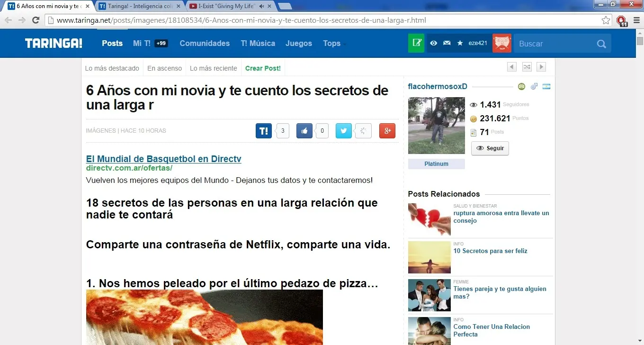
Task: Open the Comunidades section
Action: coord(205,43)
